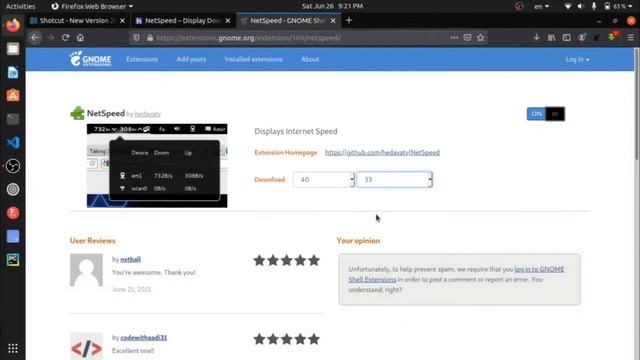Image resolution: width=640 pixels, height=360 pixels.
Task: Switch to Shotcut New Version tab
Action: 76,20
